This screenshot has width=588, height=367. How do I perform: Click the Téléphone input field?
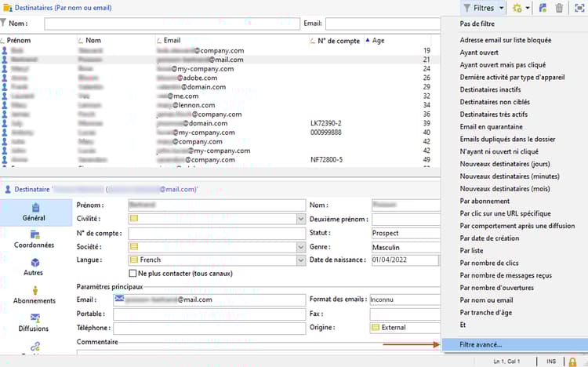[209, 329]
